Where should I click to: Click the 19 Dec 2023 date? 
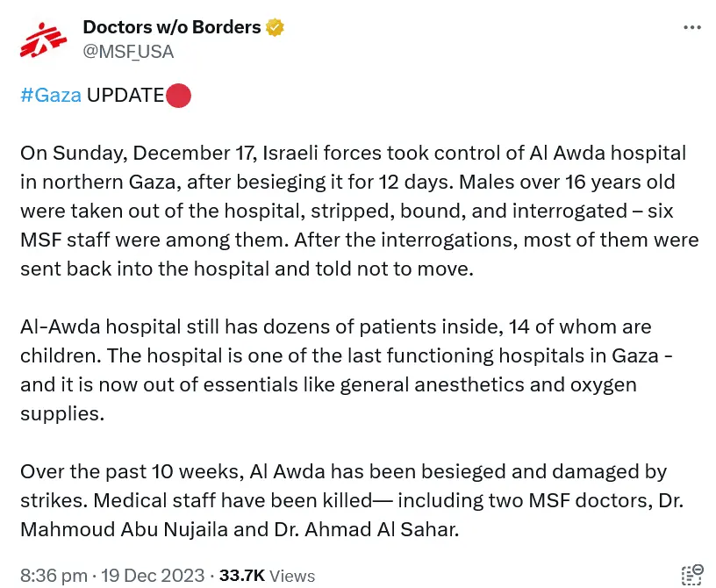coord(153,575)
